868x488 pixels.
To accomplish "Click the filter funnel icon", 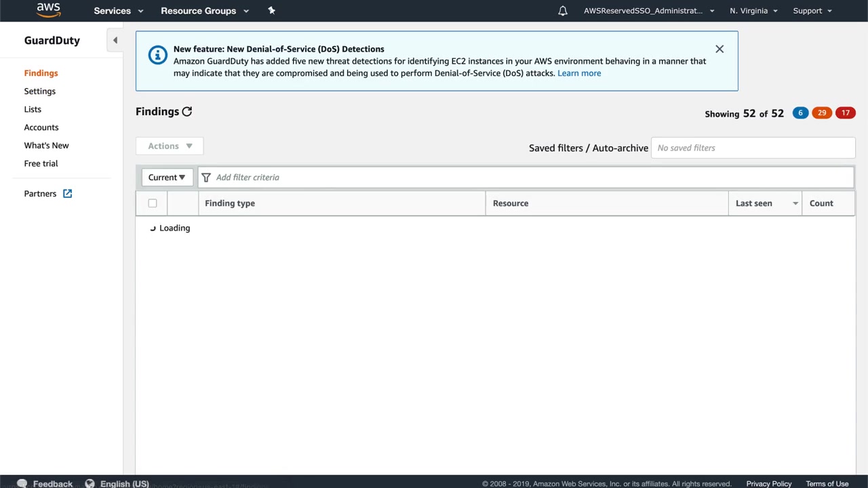I will point(206,178).
